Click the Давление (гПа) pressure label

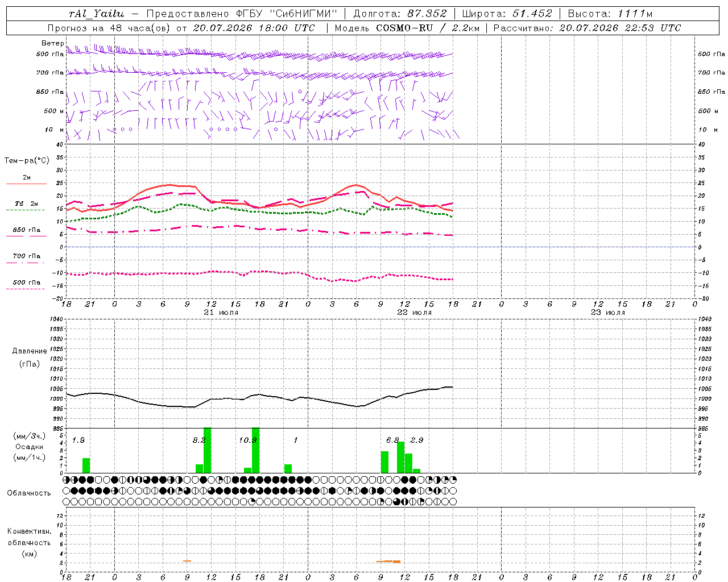tap(30, 357)
